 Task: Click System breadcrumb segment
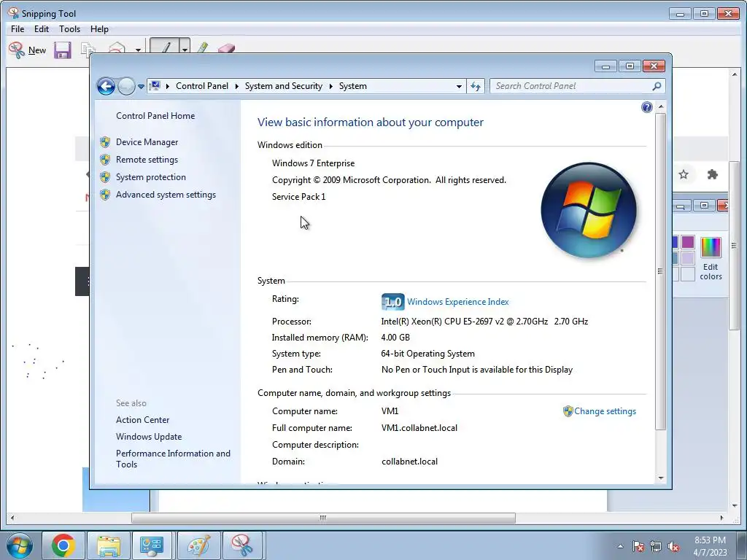click(353, 86)
